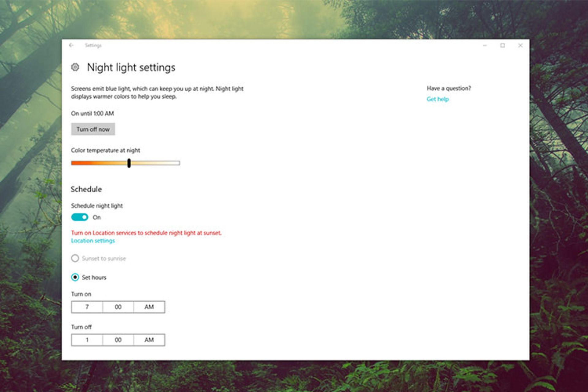Maximize the Settings window
The width and height of the screenshot is (588, 392).
pos(503,45)
